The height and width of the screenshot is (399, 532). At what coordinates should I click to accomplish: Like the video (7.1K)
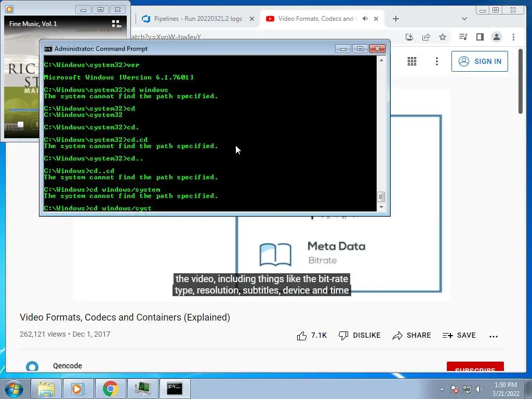tap(312, 336)
